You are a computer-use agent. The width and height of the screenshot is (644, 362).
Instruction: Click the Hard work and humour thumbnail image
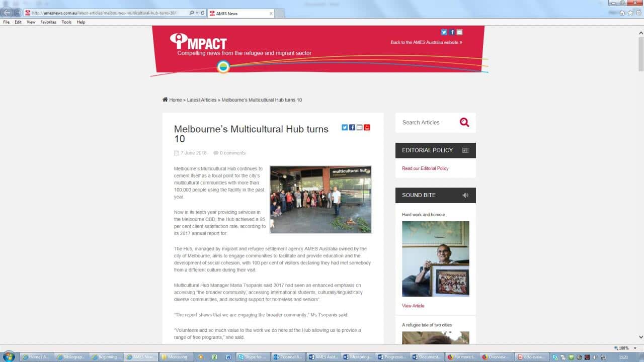(436, 259)
